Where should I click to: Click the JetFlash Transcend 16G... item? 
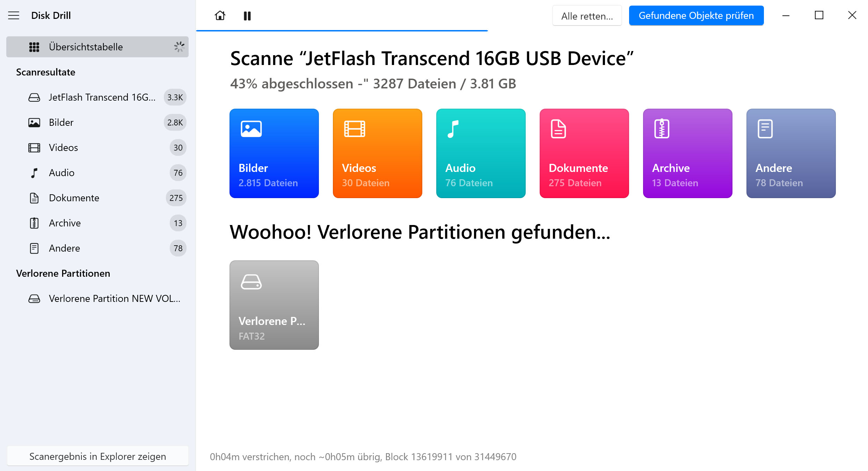pos(101,97)
